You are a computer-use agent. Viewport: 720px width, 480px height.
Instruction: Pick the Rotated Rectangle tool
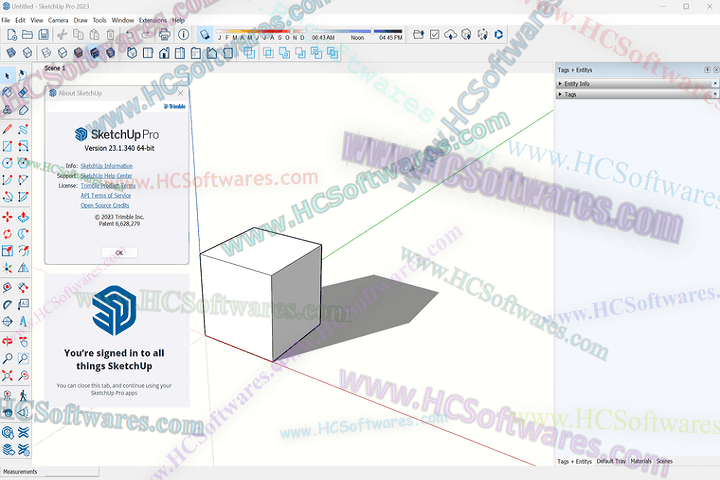click(x=23, y=146)
